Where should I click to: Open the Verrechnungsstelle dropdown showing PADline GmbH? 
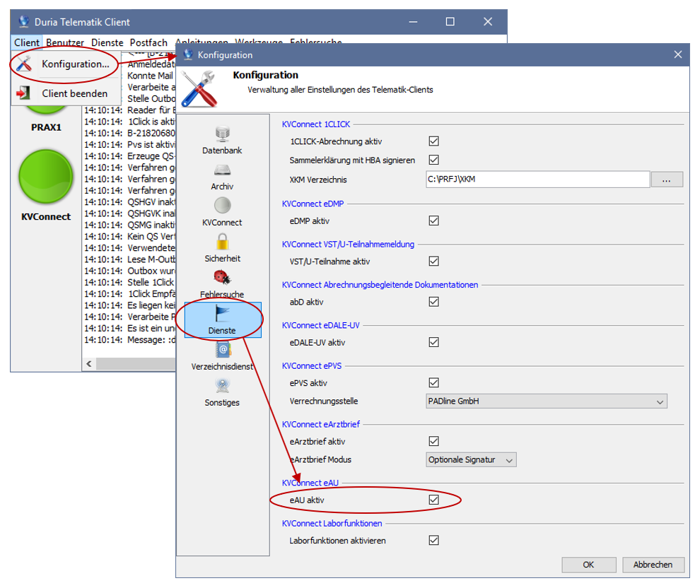[x=547, y=401]
